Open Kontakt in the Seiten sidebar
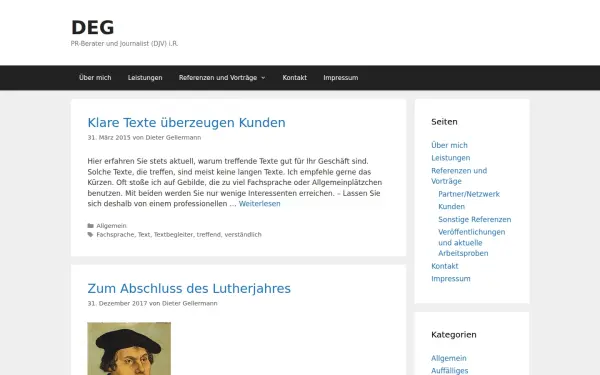Image resolution: width=600 pixels, height=375 pixels. (445, 266)
